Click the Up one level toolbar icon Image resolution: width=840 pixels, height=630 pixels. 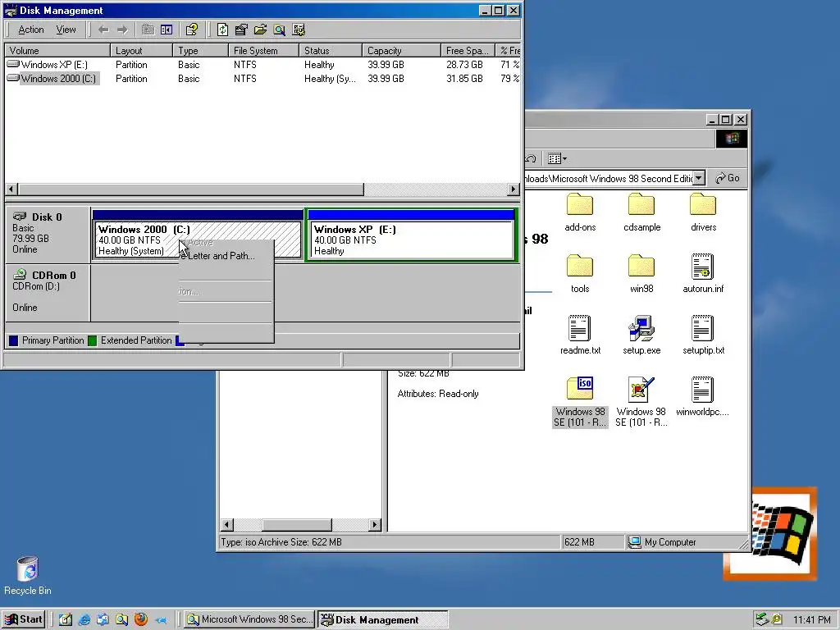[148, 30]
